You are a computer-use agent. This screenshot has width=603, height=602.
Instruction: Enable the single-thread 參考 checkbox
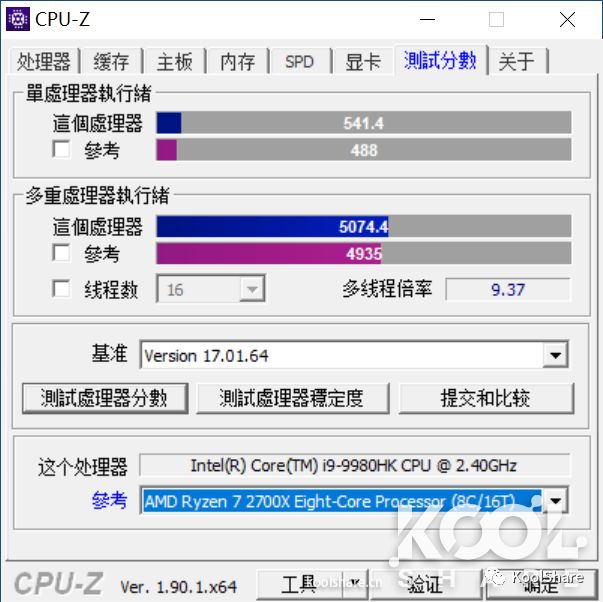(x=61, y=149)
